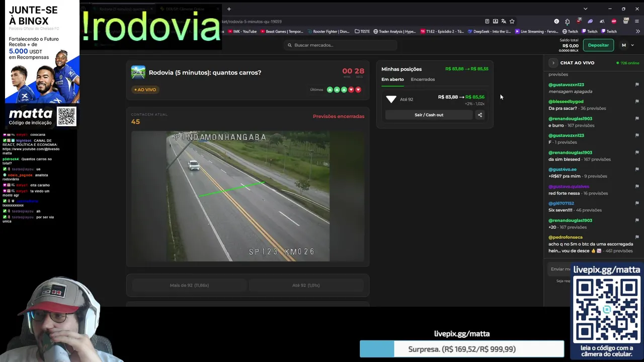
Task: Open the DeepSeek - Into the U... bookmark
Action: 489,31
